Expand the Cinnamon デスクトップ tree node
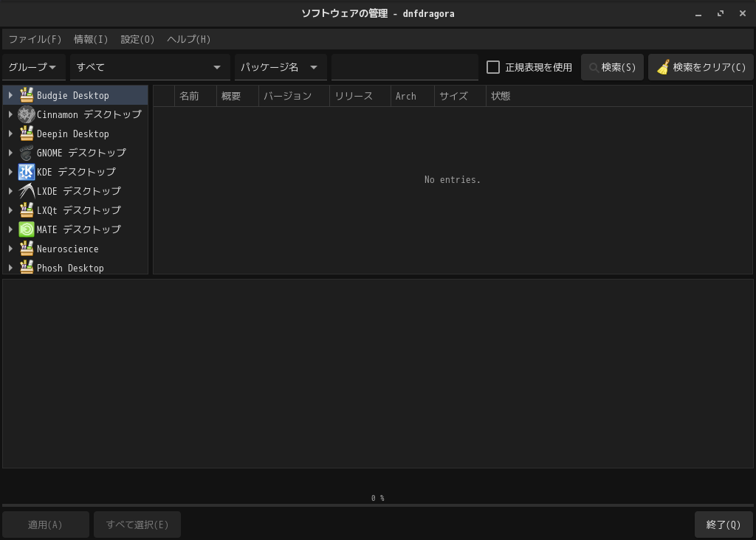The image size is (756, 540). (x=10, y=114)
